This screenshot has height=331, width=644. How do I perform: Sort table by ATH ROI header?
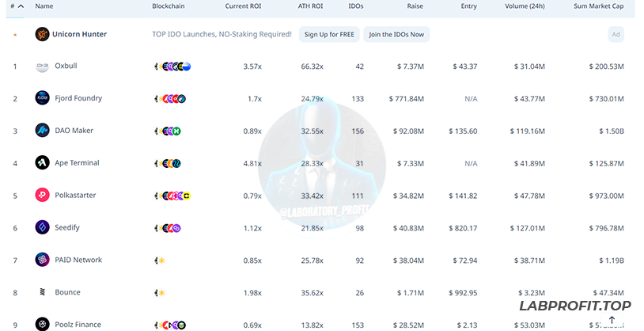(x=310, y=6)
